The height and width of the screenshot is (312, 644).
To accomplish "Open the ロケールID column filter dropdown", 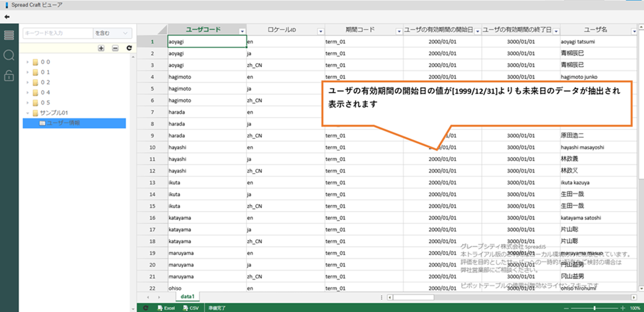I will [x=320, y=31].
